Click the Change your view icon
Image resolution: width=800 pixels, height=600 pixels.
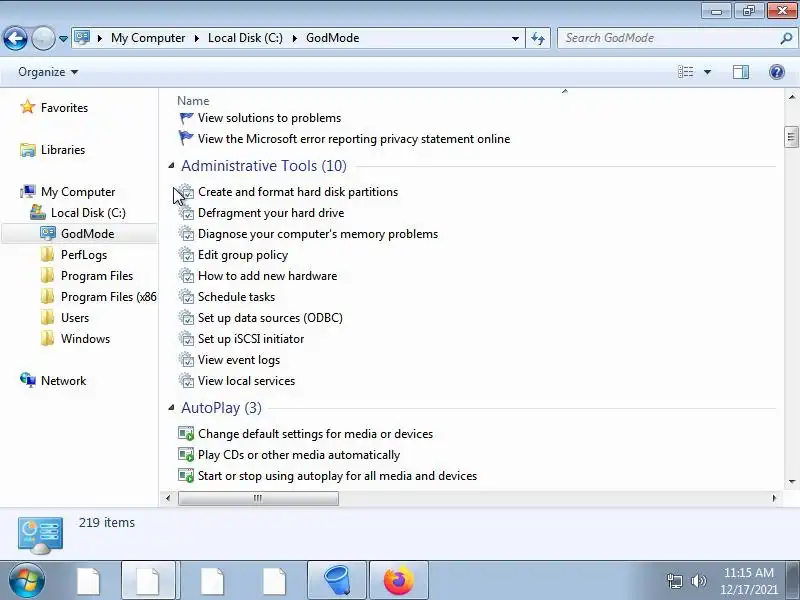click(685, 72)
